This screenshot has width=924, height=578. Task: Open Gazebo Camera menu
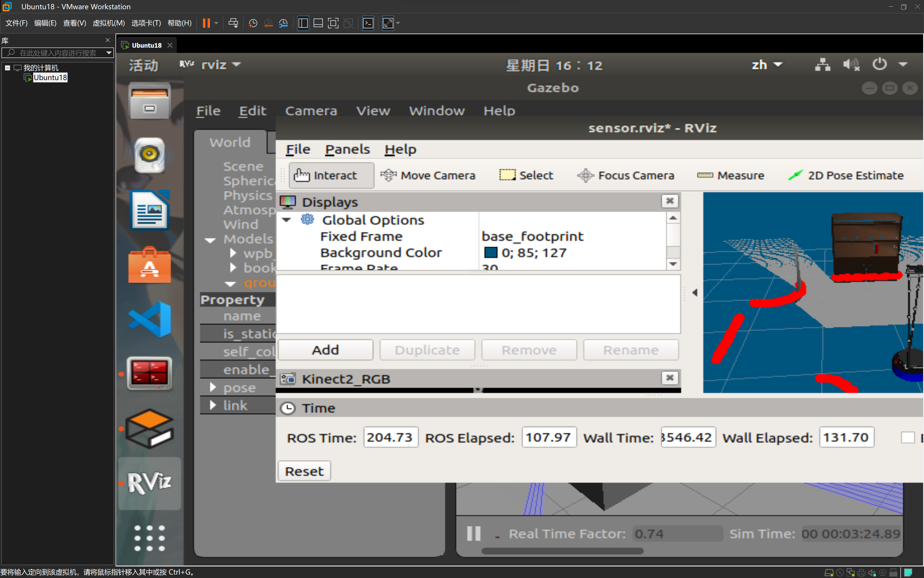[x=311, y=111]
